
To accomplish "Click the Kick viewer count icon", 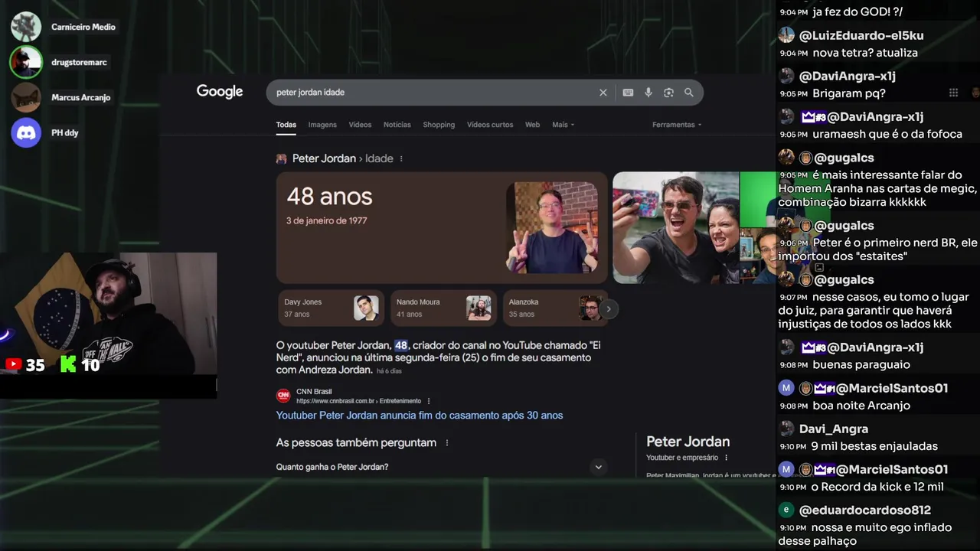I will [x=68, y=365].
